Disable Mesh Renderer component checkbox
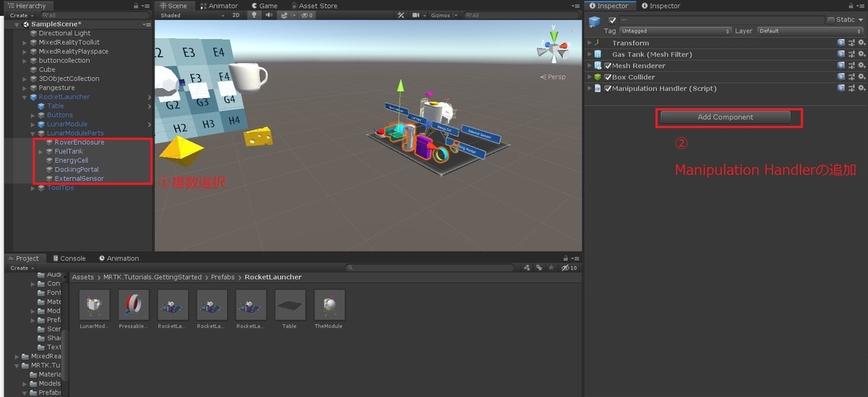868x397 pixels. [608, 66]
